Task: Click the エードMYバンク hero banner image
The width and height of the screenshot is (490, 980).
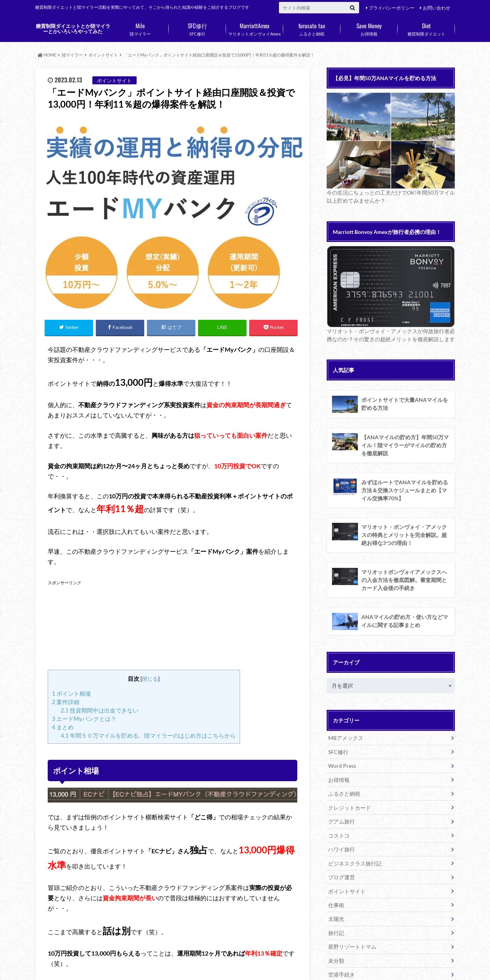Action: (x=172, y=216)
